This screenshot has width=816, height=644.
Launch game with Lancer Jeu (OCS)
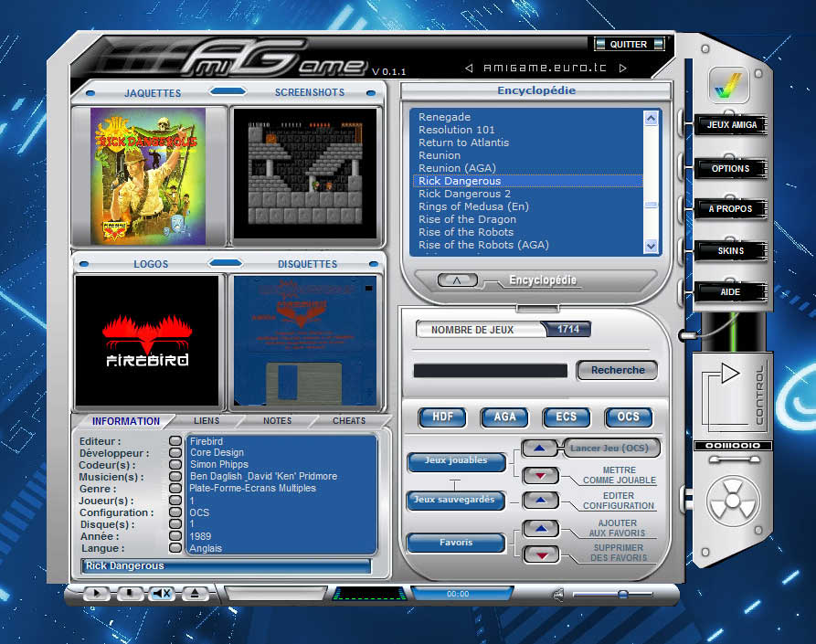click(611, 448)
